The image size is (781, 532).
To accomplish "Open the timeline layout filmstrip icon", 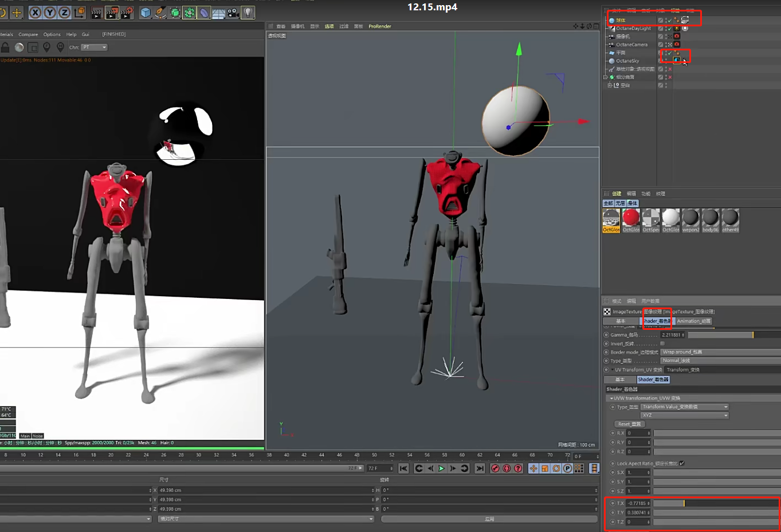I will [x=594, y=468].
